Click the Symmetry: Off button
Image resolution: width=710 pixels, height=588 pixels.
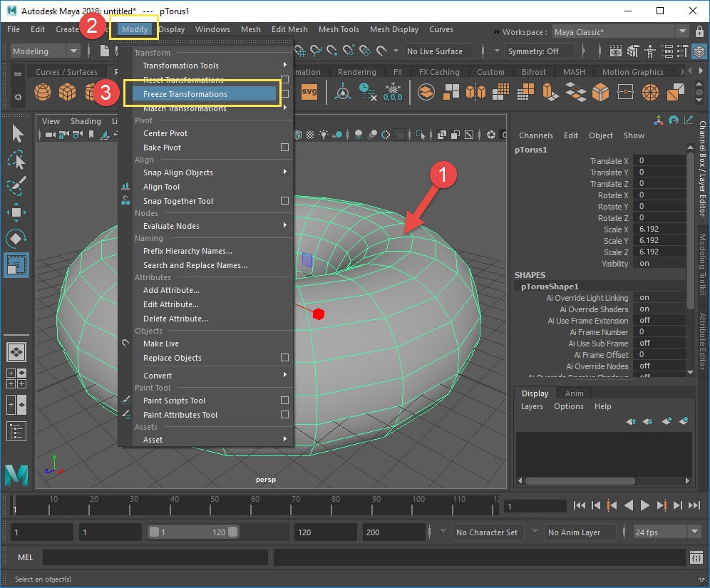(x=539, y=51)
